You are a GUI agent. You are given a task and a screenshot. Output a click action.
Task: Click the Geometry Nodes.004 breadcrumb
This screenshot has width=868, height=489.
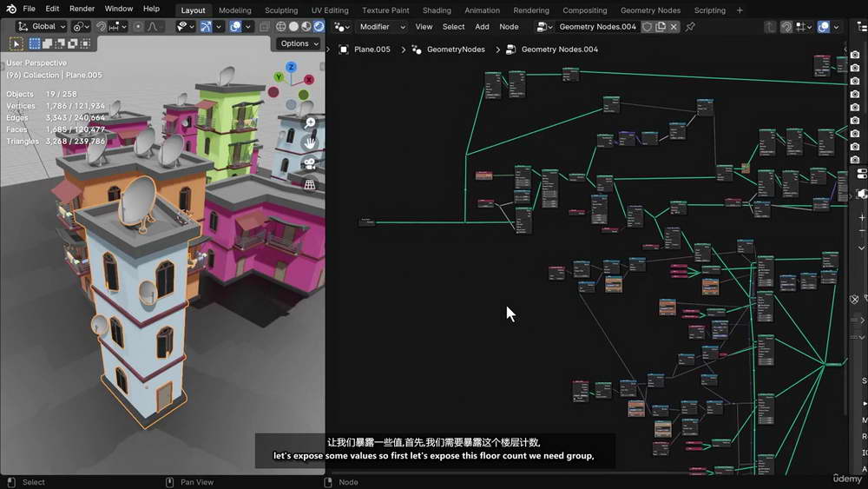560,50
